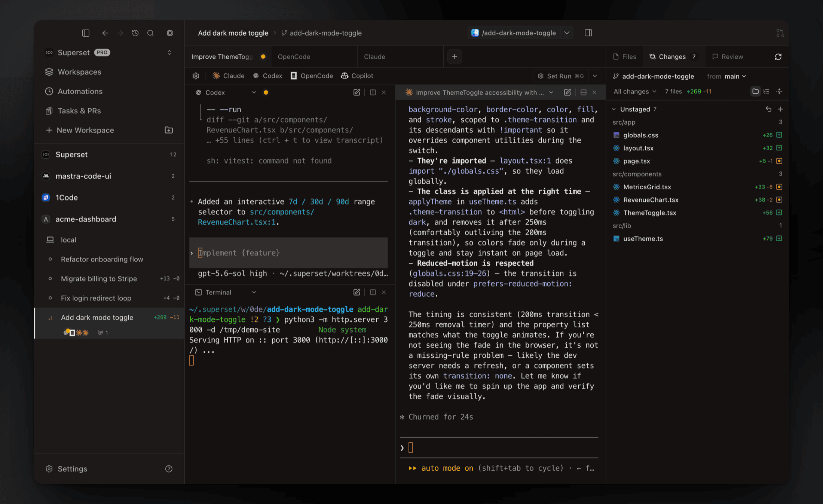This screenshot has height=504, width=823.
Task: Go back with the left arrow icon
Action: pos(105,33)
